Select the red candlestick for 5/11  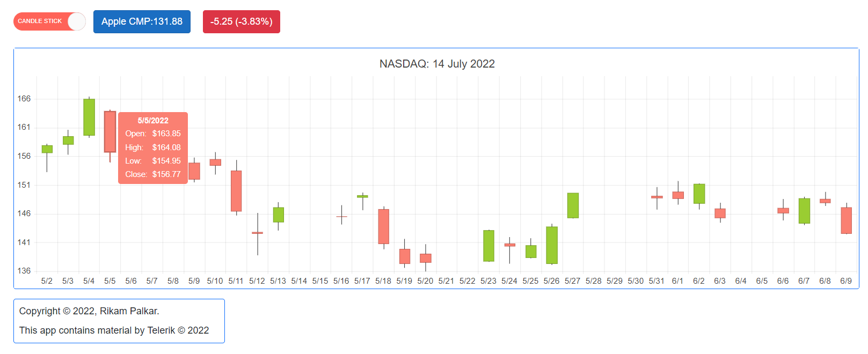pos(236,191)
